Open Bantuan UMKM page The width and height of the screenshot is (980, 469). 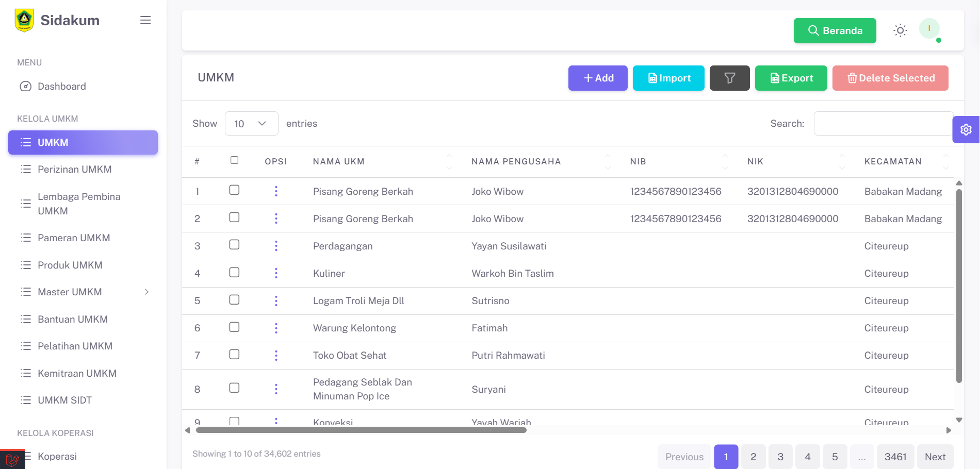click(83, 319)
